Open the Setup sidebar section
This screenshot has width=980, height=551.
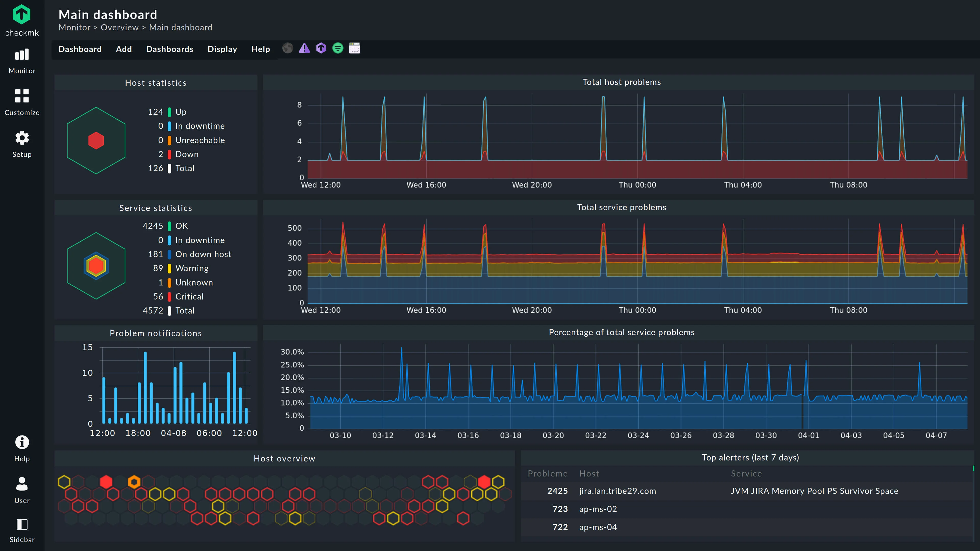click(x=22, y=144)
